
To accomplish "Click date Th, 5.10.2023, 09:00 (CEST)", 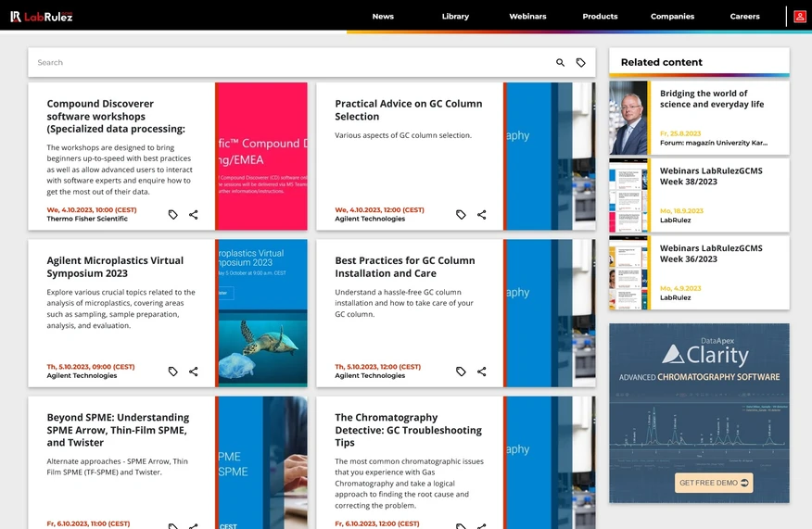I will (x=91, y=367).
